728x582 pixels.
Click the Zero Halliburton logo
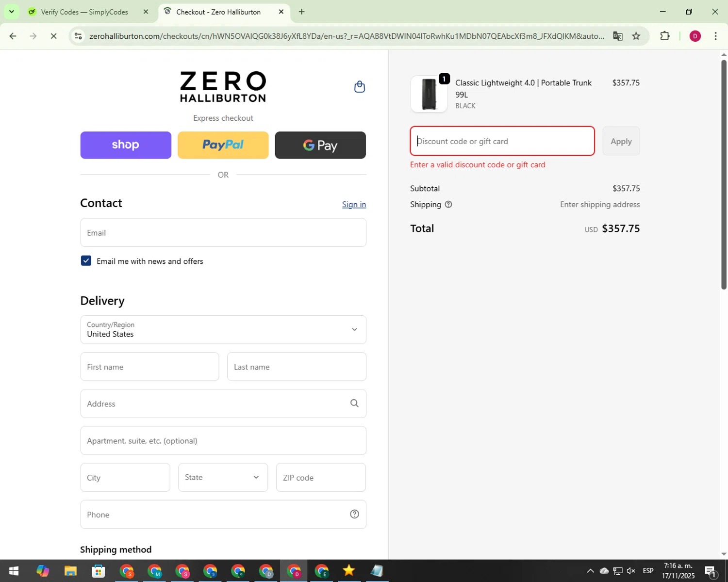[x=223, y=87]
